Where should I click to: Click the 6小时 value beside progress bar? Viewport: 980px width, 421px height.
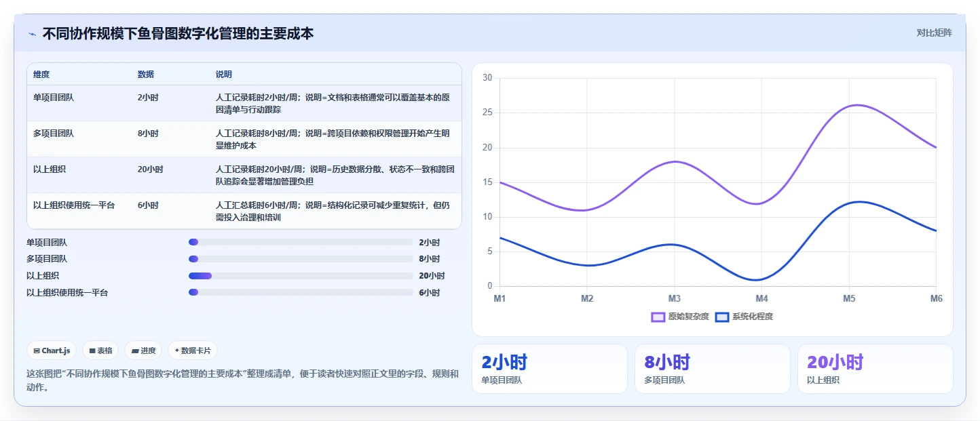click(x=430, y=293)
